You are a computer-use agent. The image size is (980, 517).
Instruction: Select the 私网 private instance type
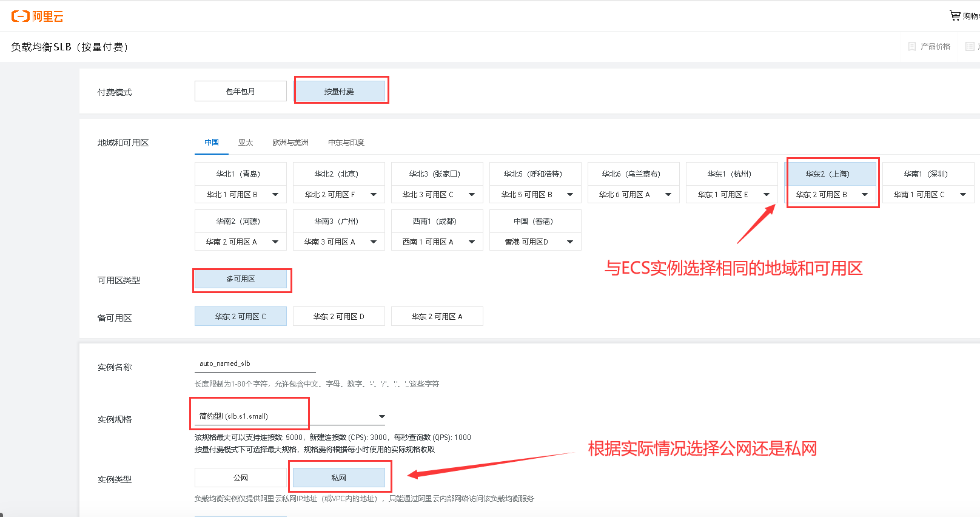[x=339, y=478]
